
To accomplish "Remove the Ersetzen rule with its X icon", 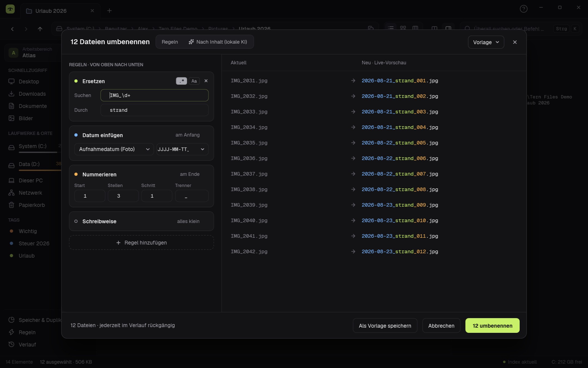I will pyautogui.click(x=206, y=81).
